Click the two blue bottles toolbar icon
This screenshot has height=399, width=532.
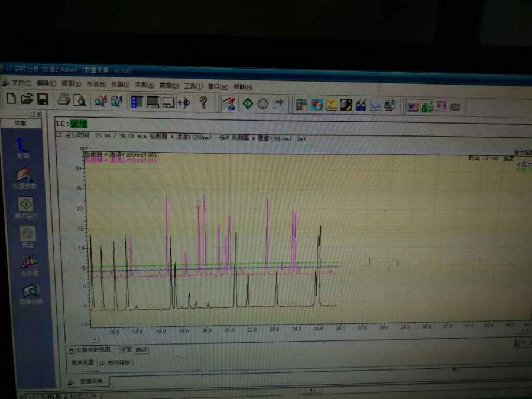(x=361, y=106)
